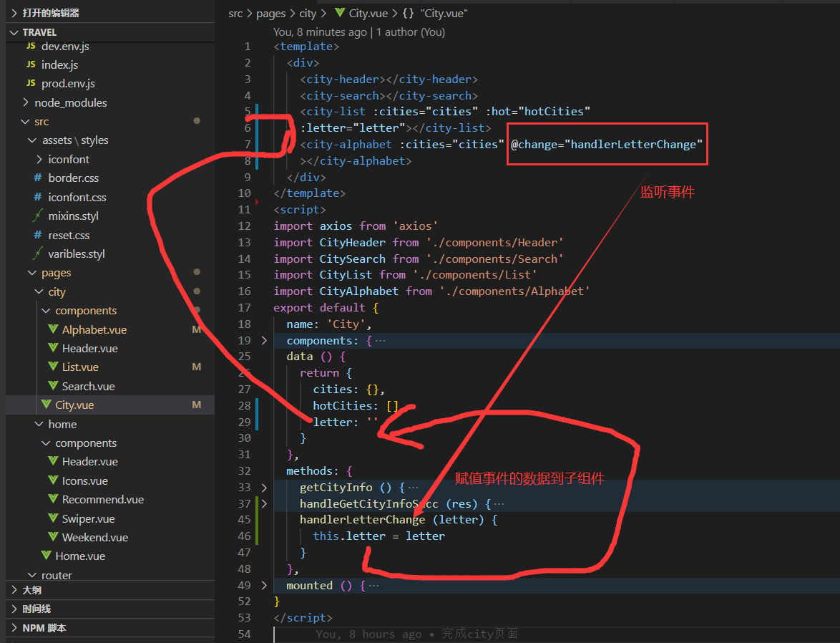Unfold the components block on line 19
The height and width of the screenshot is (643, 840).
pos(264,341)
